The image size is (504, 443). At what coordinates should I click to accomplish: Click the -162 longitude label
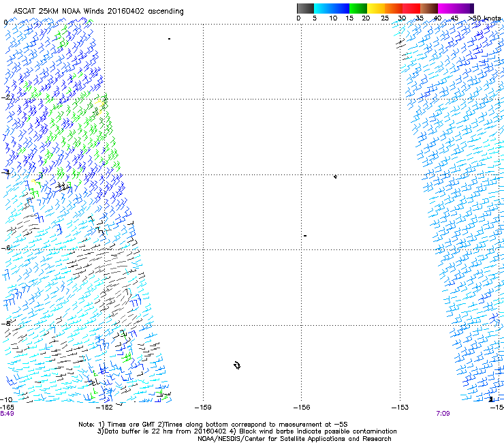104,408
